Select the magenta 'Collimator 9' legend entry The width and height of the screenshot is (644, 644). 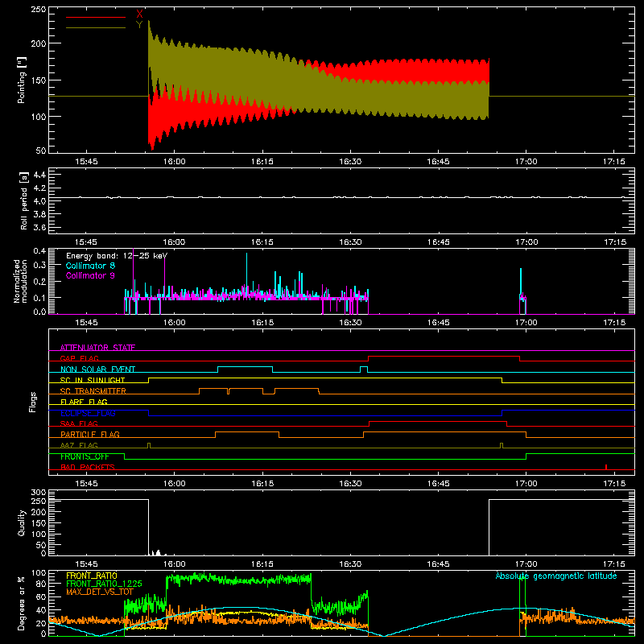pos(90,275)
